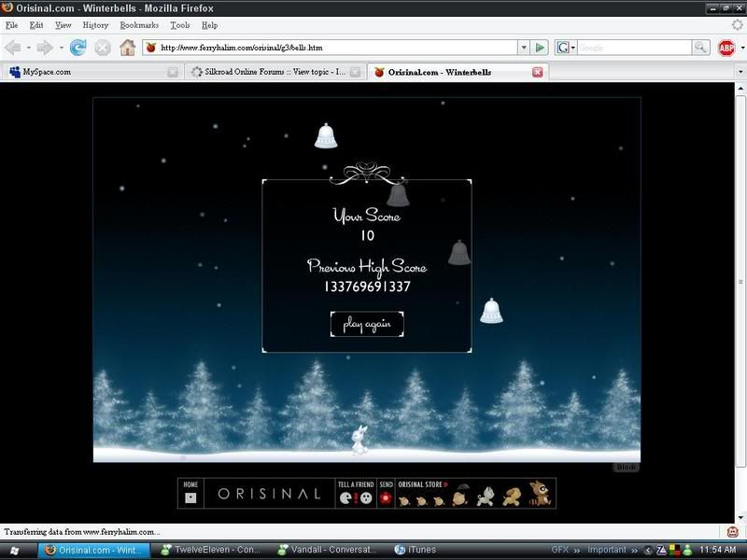
Task: Click the raccoon icon in Orisinal Store
Action: [539, 495]
